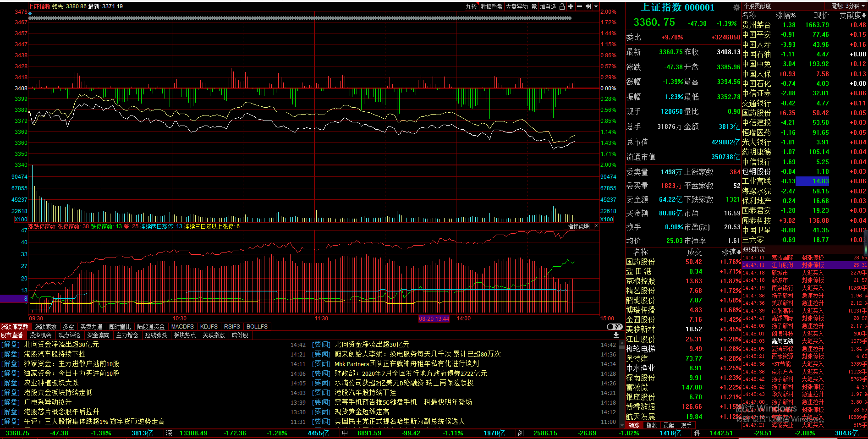Open news 蔚来创始人李斌 换电服务 article
The width and height of the screenshot is (868, 439).
pyautogui.click(x=418, y=354)
